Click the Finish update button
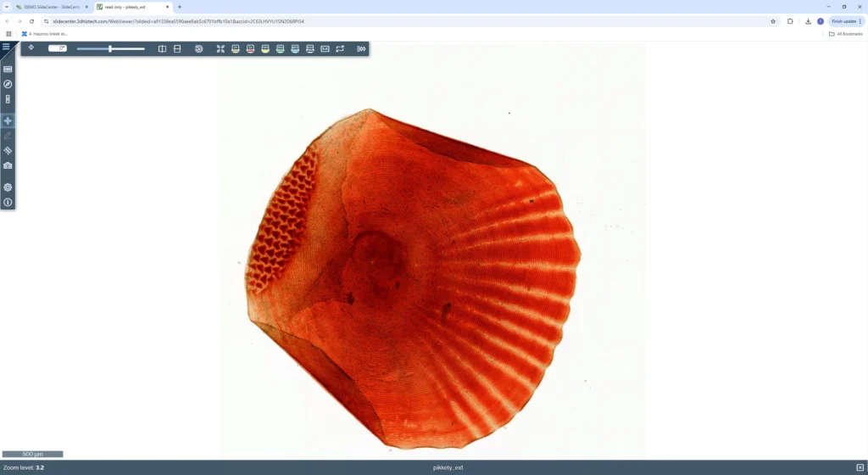868x475 pixels. point(846,21)
